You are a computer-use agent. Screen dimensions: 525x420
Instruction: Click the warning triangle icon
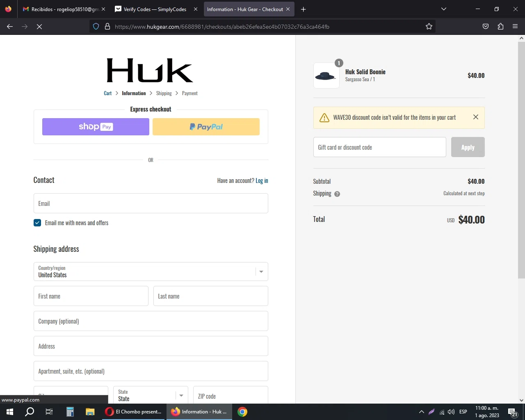[324, 118]
